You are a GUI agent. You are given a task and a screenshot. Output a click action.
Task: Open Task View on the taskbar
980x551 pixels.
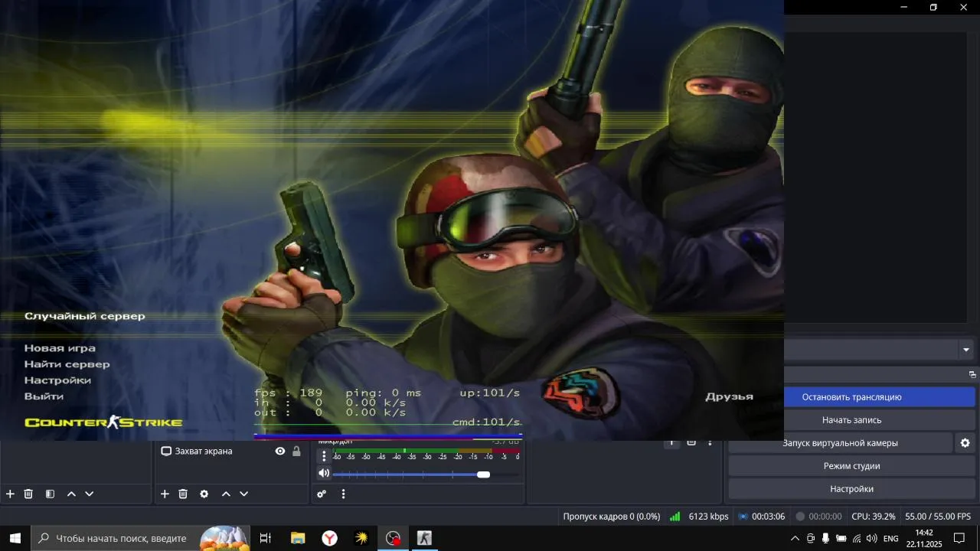tap(266, 538)
